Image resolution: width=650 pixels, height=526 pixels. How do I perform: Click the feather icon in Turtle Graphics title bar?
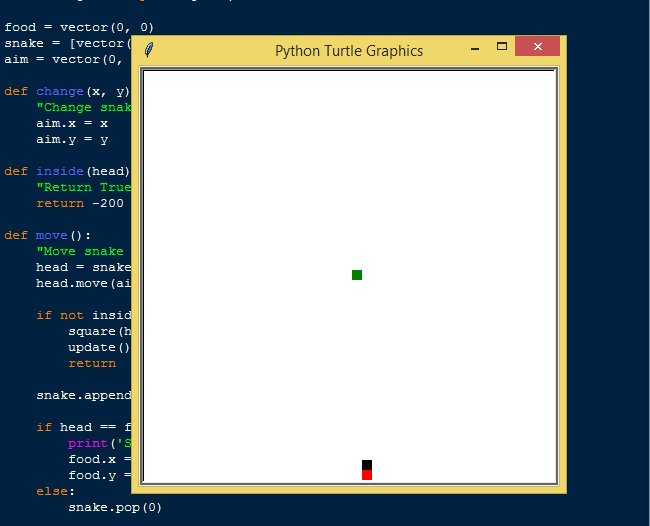149,50
